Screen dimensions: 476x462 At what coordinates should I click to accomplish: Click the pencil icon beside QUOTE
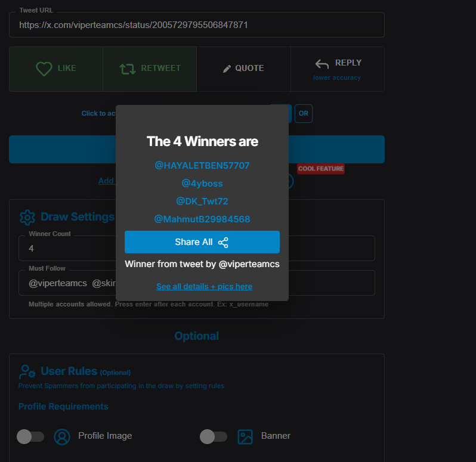pos(227,69)
